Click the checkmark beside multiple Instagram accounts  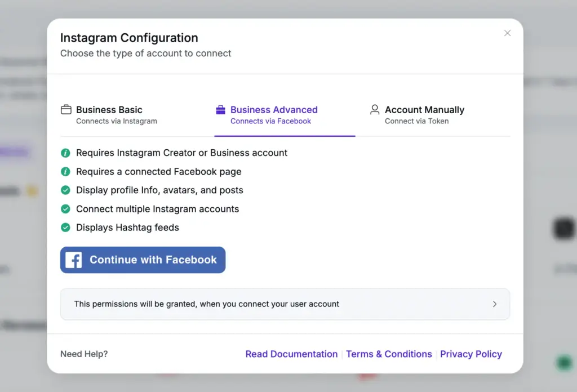tap(66, 209)
